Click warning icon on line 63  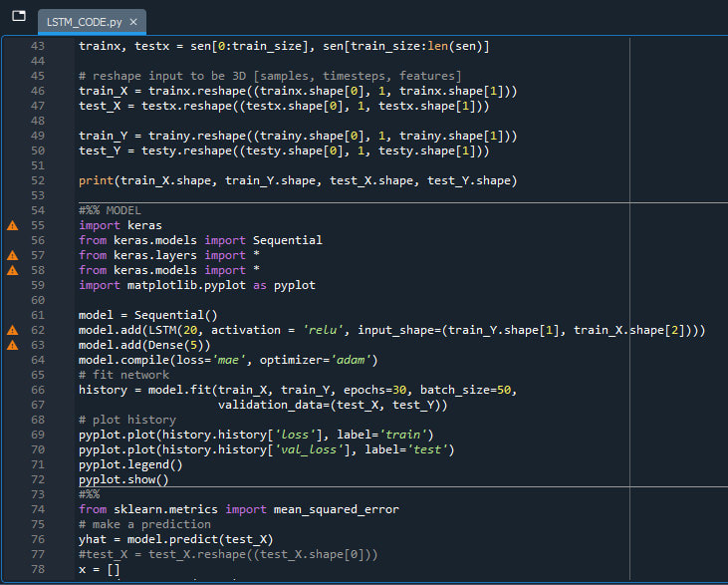(x=13, y=345)
